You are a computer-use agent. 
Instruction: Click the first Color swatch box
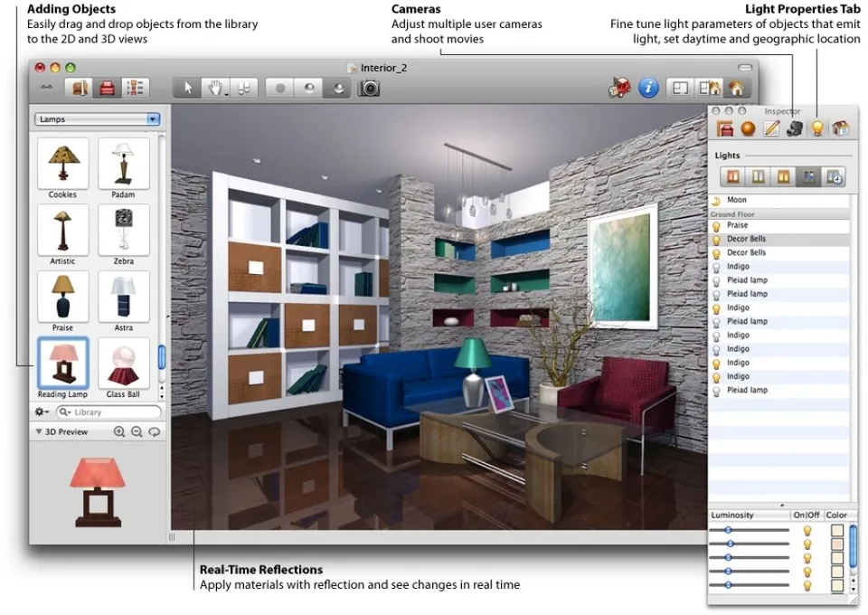[x=836, y=530]
